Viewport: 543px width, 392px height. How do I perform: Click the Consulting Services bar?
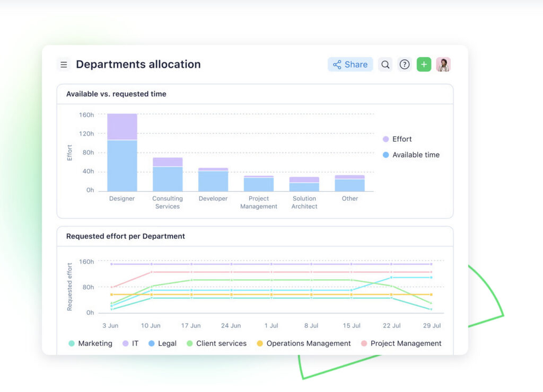[168, 175]
